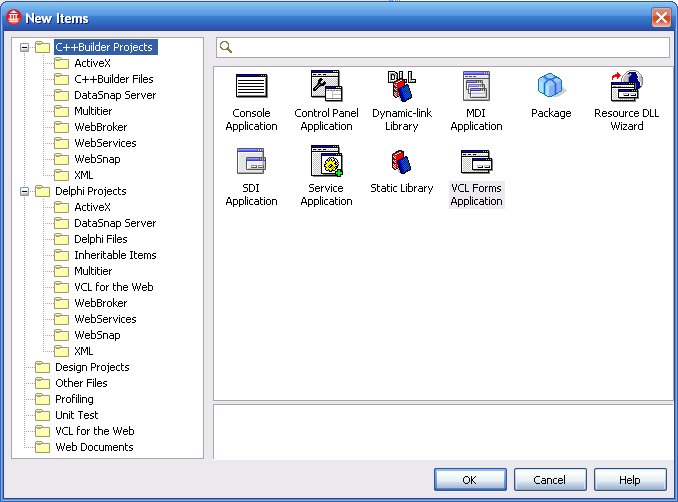Image resolution: width=678 pixels, height=502 pixels.
Task: Select DataSnap Server under Delphi Projects
Action: coord(115,223)
